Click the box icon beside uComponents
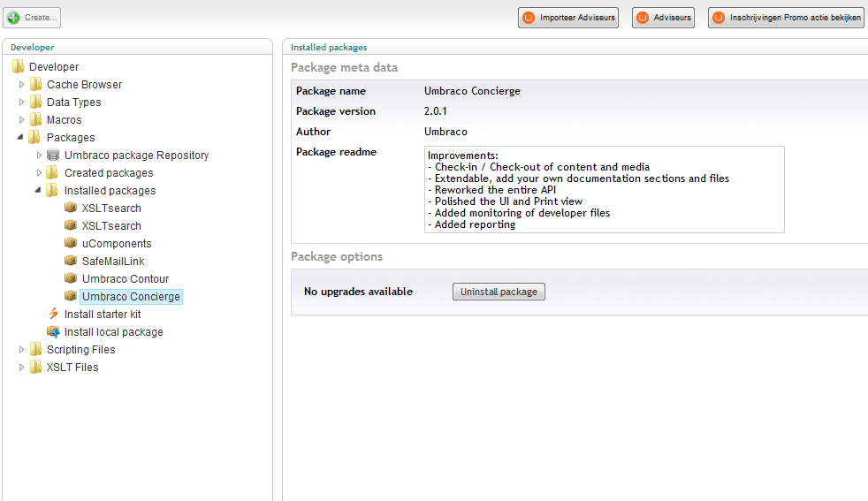Screen dimensions: 868x501 [71, 243]
